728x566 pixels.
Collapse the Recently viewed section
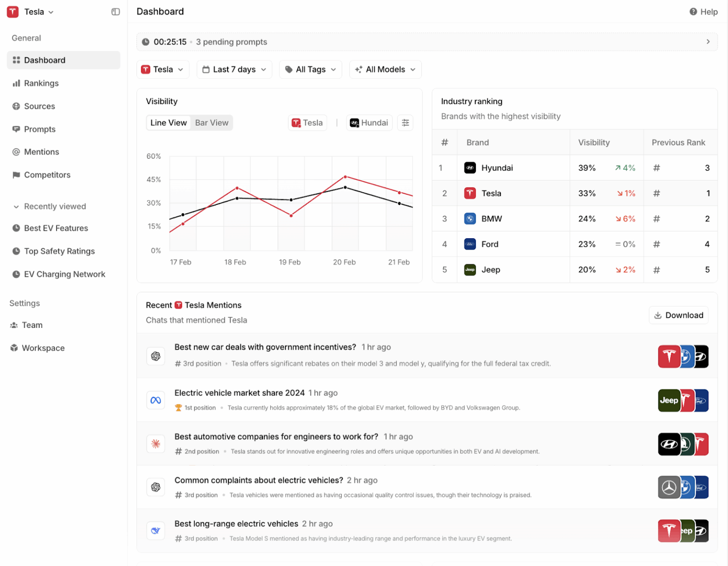(x=16, y=207)
